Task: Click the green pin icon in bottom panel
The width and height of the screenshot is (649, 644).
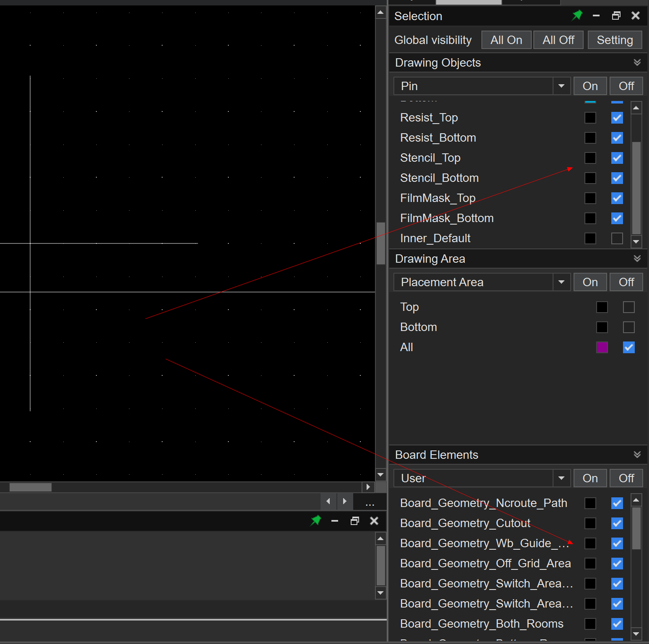Action: [316, 520]
